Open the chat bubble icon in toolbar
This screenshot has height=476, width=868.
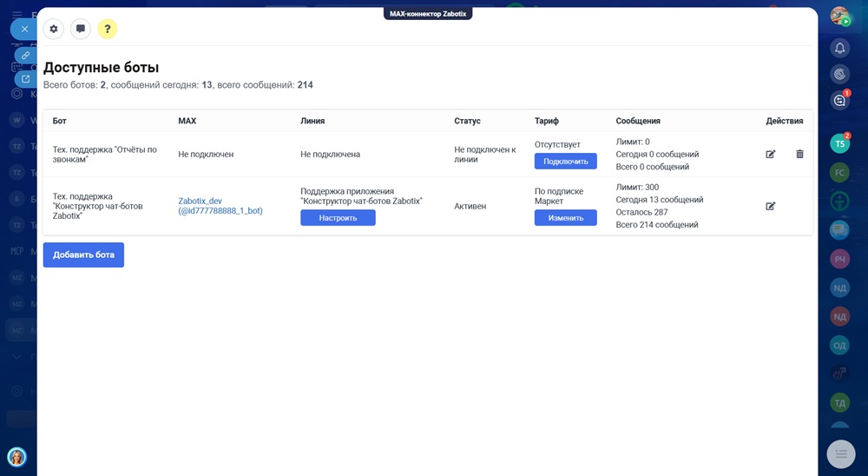point(80,29)
